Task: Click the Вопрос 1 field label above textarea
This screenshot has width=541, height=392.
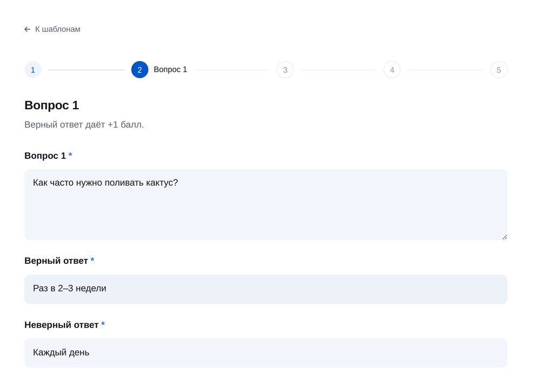Action: (x=45, y=156)
